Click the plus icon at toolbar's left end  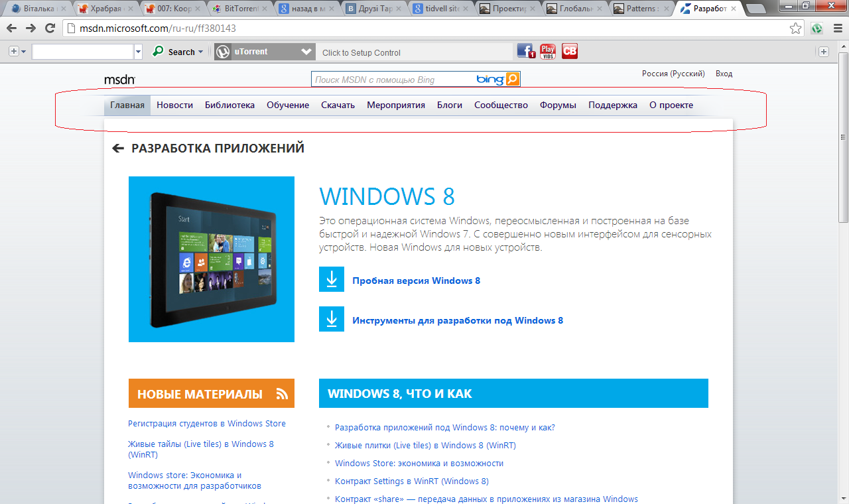point(13,52)
